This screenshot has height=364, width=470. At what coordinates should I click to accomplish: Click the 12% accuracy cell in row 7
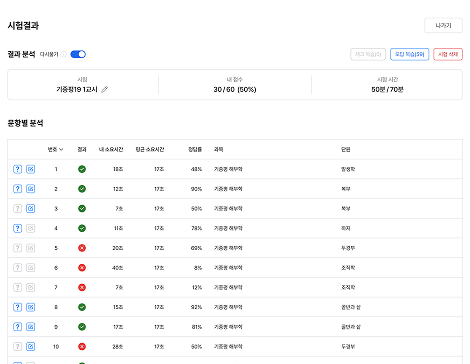coord(197,287)
